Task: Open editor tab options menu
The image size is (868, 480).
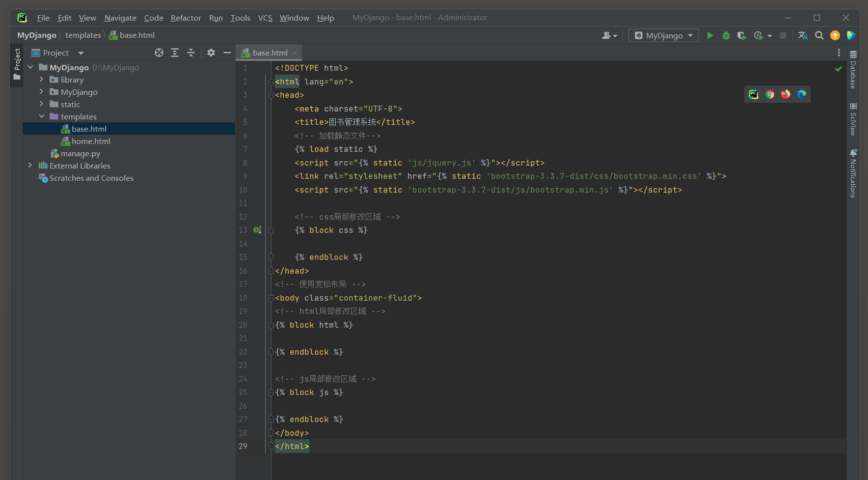Action: pyautogui.click(x=839, y=53)
